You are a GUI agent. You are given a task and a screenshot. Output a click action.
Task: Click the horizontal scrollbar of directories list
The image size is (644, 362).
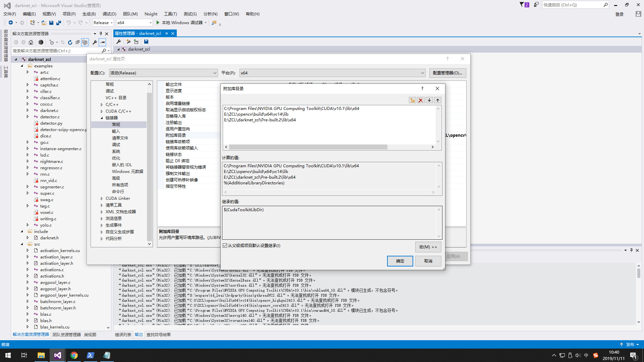point(308,147)
